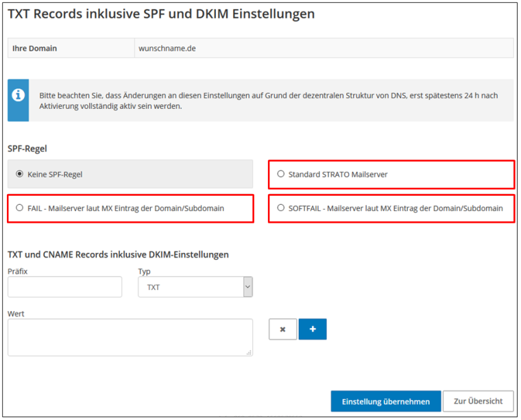This screenshot has height=420, width=521.
Task: Select Standard STRATO Mailserver radio option
Action: (281, 174)
